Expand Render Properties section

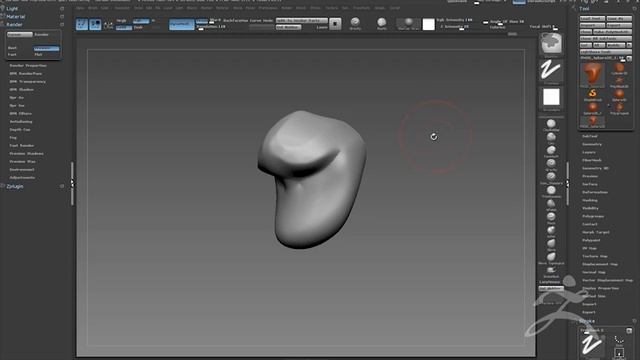tap(28, 66)
